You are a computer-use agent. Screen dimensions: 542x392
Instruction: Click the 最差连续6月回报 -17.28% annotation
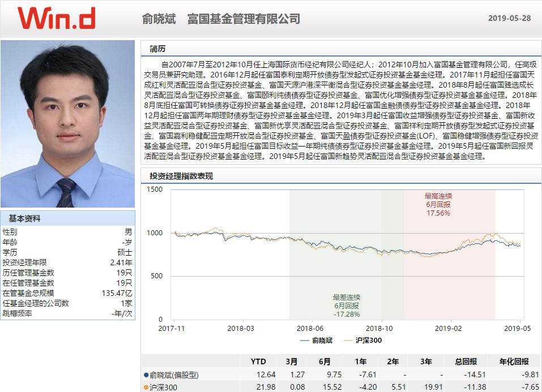pyautogui.click(x=347, y=305)
